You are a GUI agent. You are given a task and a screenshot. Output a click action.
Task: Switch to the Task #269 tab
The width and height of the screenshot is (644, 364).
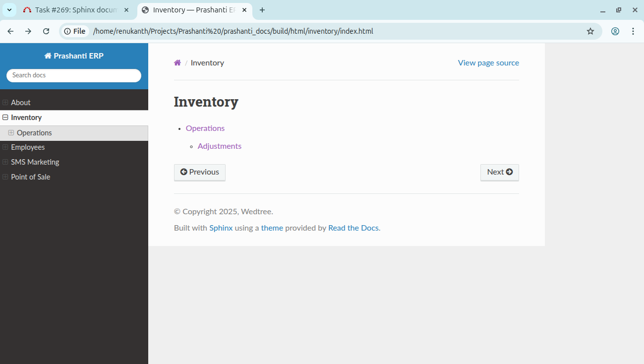click(x=74, y=10)
